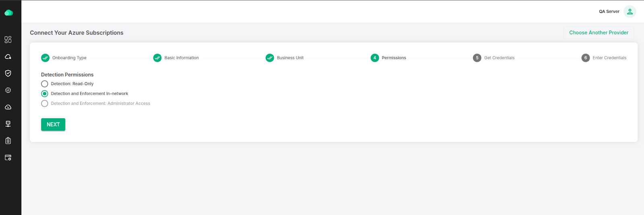Image resolution: width=644 pixels, height=215 pixels.
Task: Jump to Enter Credentials step
Action: pos(604,58)
